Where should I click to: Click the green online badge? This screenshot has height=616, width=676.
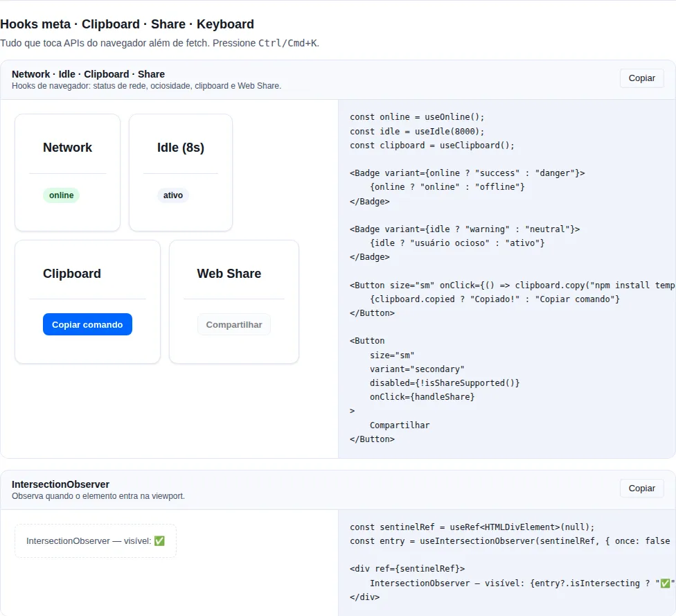61,195
